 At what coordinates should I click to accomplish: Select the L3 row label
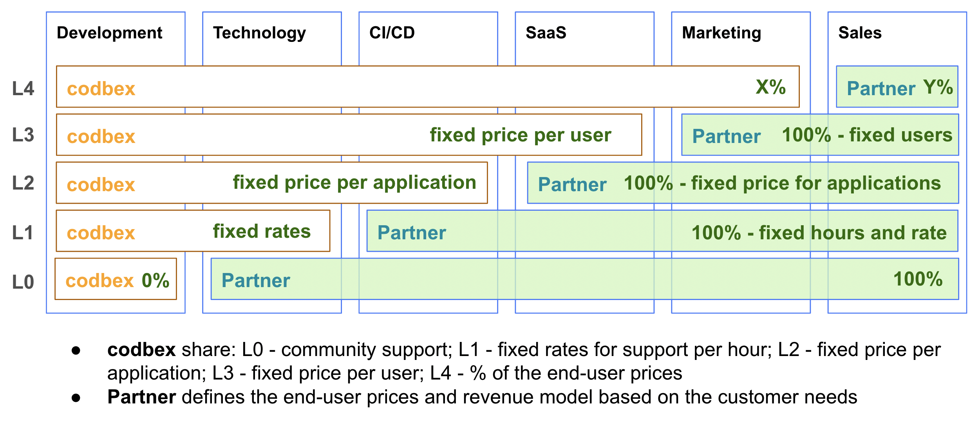coord(23,135)
